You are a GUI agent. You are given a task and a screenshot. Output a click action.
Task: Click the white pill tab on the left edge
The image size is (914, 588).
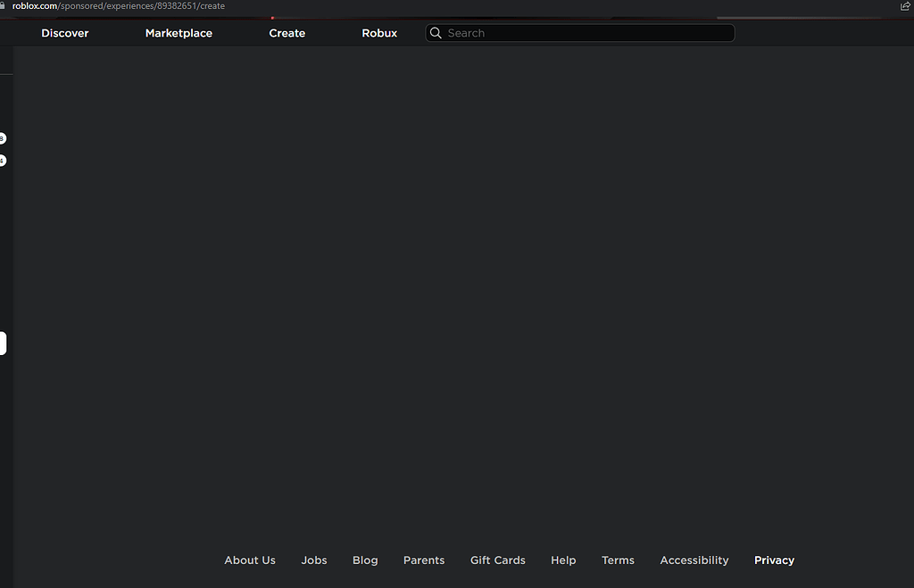click(3, 343)
